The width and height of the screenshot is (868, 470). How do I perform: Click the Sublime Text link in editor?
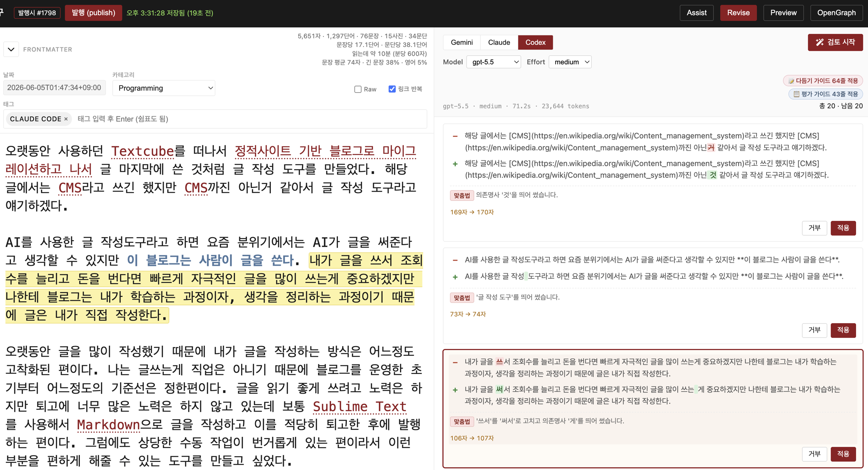coord(360,406)
